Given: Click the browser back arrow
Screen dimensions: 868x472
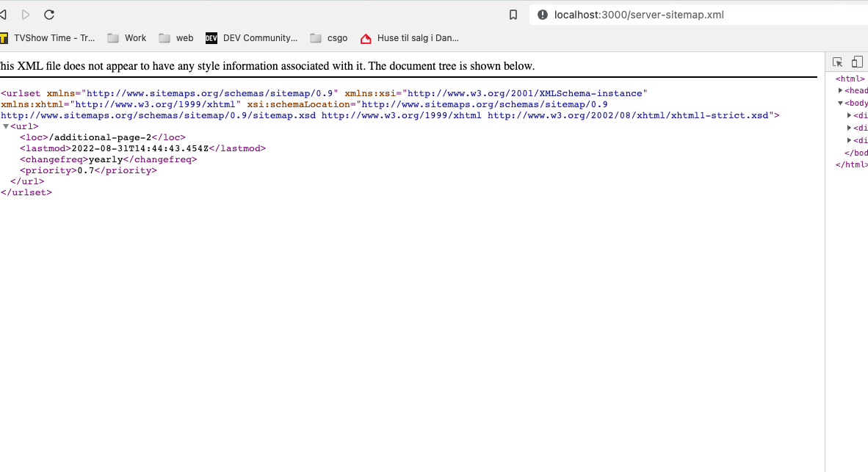Looking at the screenshot, I should (4, 15).
